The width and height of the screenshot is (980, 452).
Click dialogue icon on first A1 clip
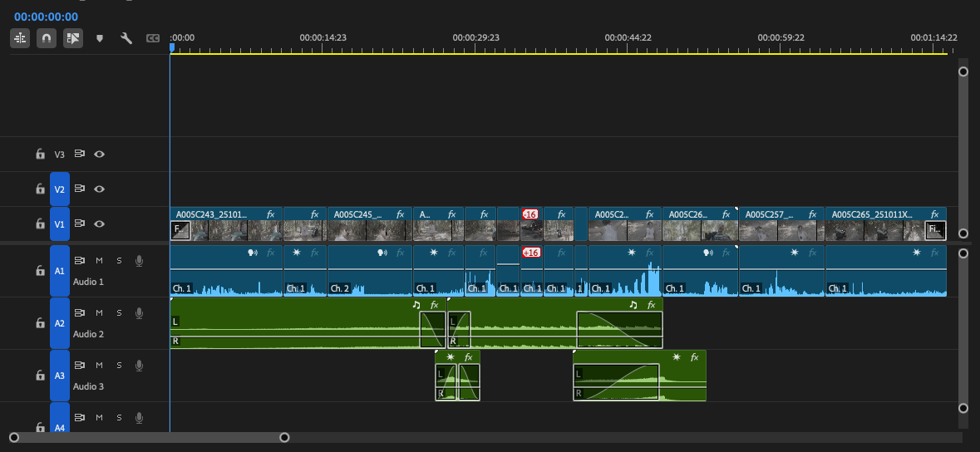[x=253, y=253]
